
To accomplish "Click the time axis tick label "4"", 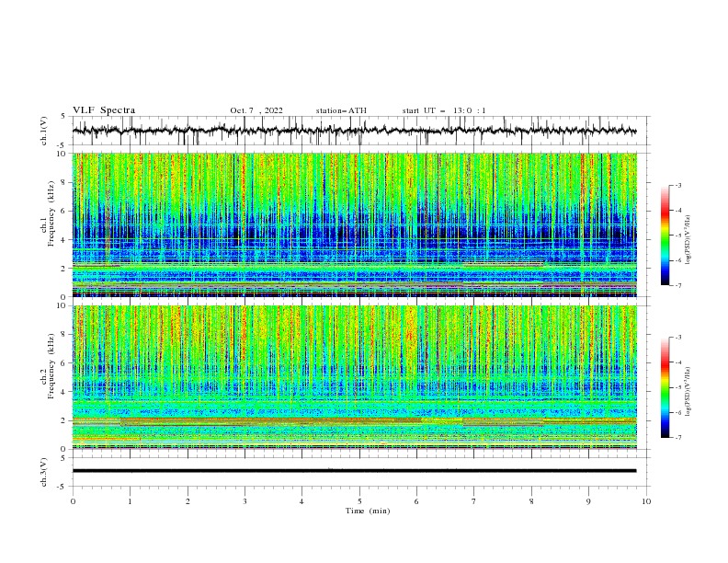I will point(302,501).
